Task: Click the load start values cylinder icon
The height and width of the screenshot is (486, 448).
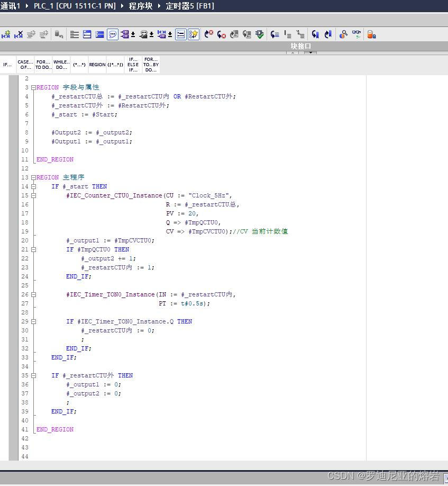Action: pyautogui.click(x=371, y=34)
